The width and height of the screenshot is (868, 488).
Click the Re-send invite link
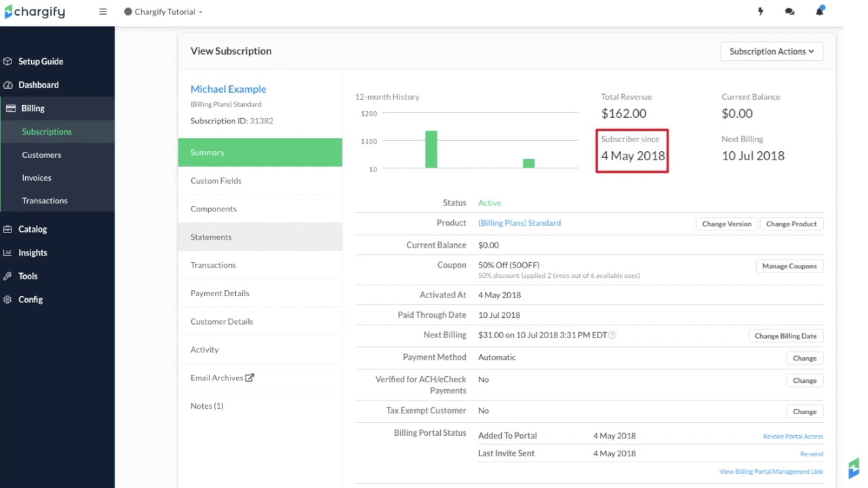click(x=812, y=454)
